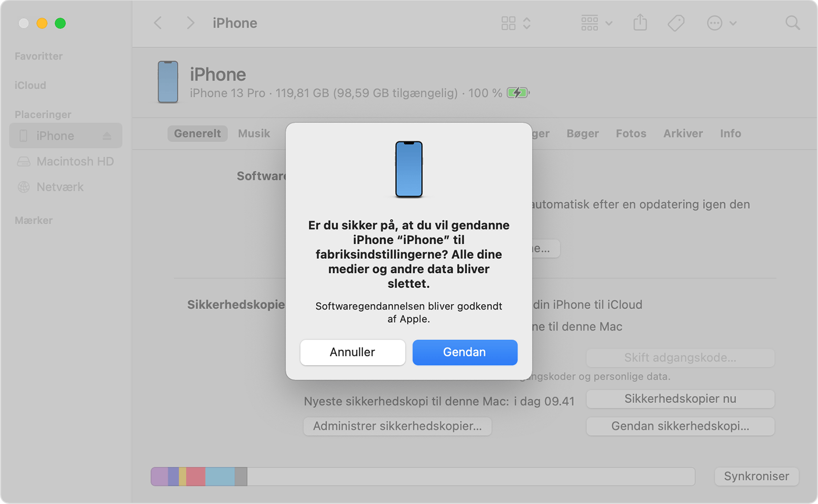
Task: Click the back navigation arrow
Action: (158, 23)
